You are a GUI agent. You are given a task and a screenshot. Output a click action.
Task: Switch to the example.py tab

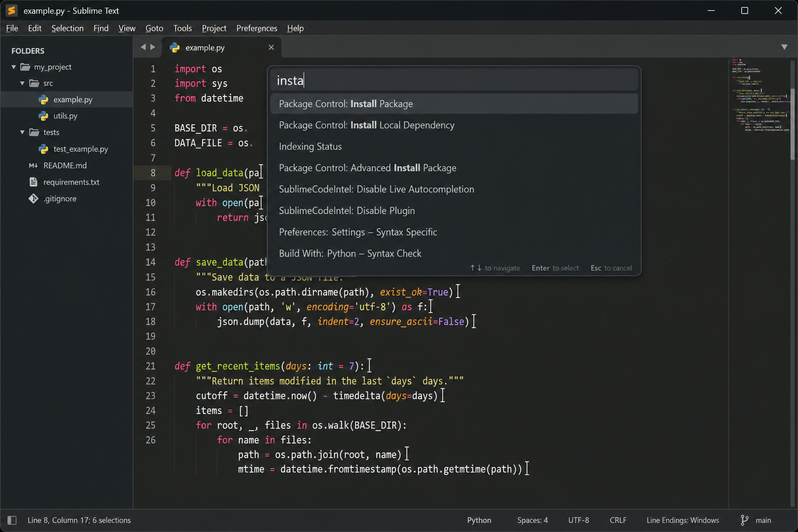(222, 47)
